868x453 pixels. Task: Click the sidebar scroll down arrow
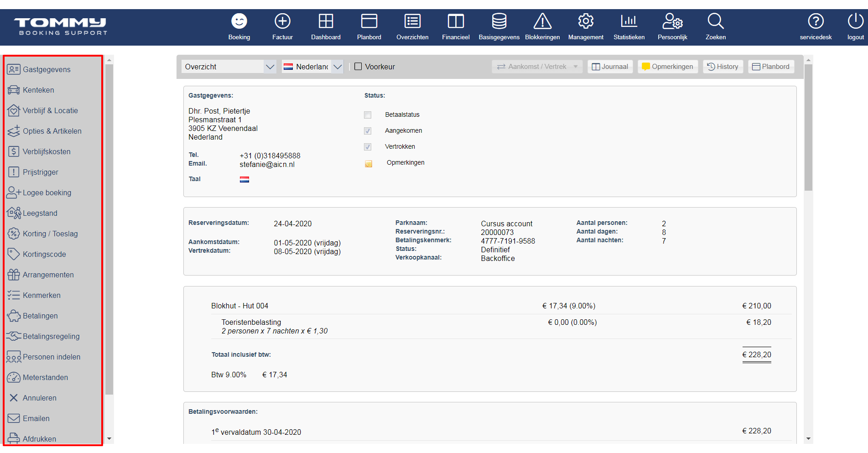point(109,439)
